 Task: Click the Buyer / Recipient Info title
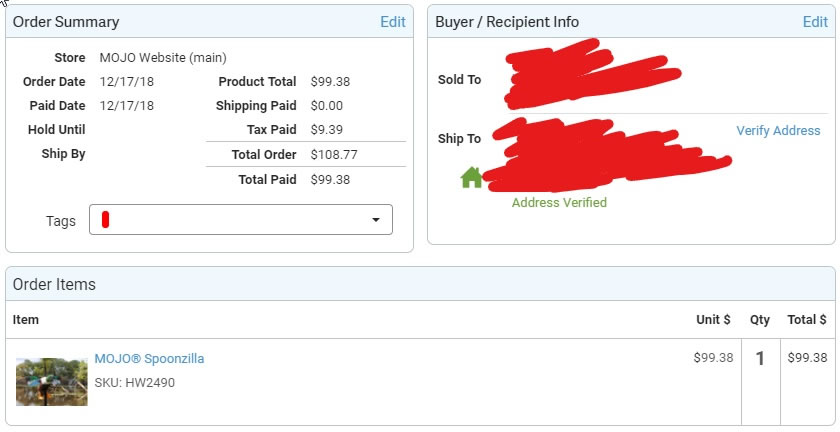(507, 22)
